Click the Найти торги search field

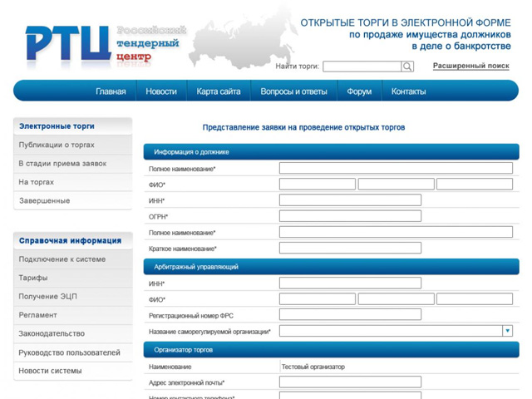(362, 66)
